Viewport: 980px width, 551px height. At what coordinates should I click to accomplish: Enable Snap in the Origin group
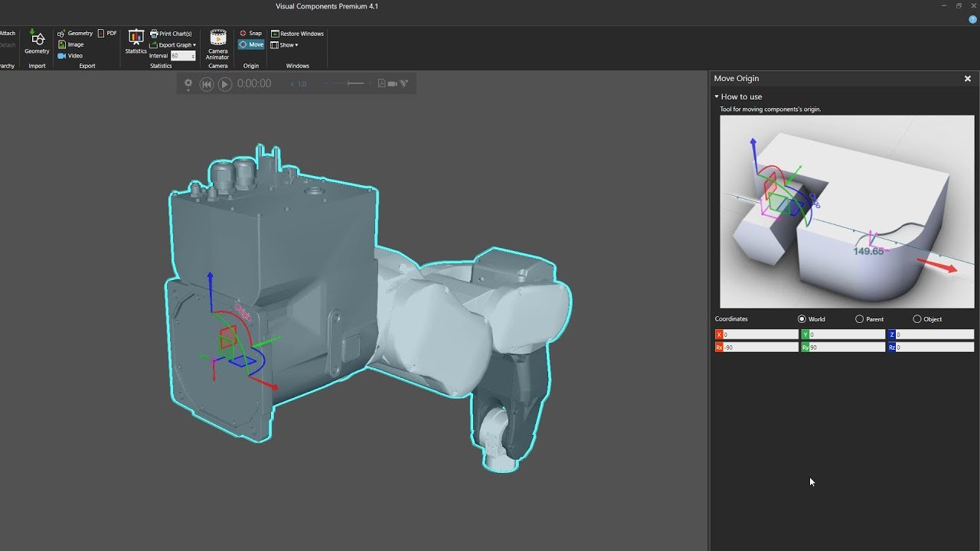pyautogui.click(x=250, y=33)
